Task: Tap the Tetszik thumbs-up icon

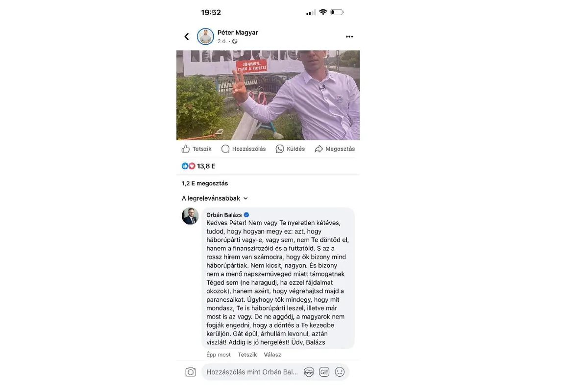Action: [186, 149]
